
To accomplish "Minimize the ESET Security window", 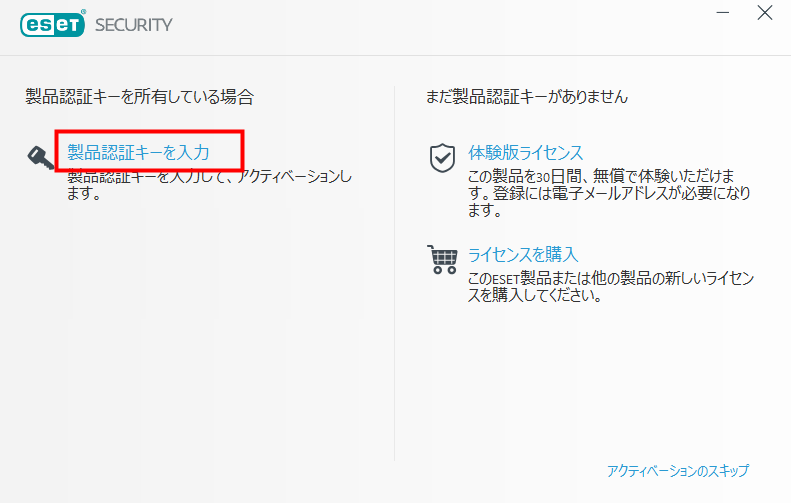I will (723, 13).
